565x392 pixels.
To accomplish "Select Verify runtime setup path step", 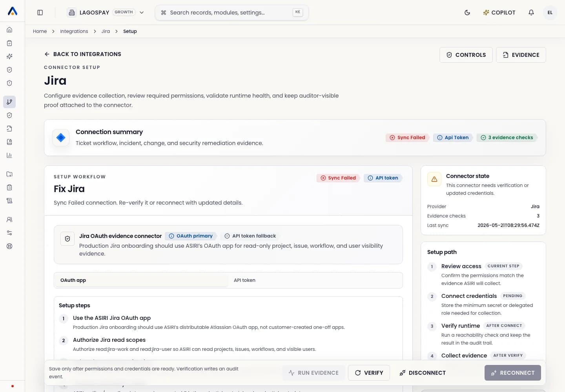I will [x=483, y=334].
